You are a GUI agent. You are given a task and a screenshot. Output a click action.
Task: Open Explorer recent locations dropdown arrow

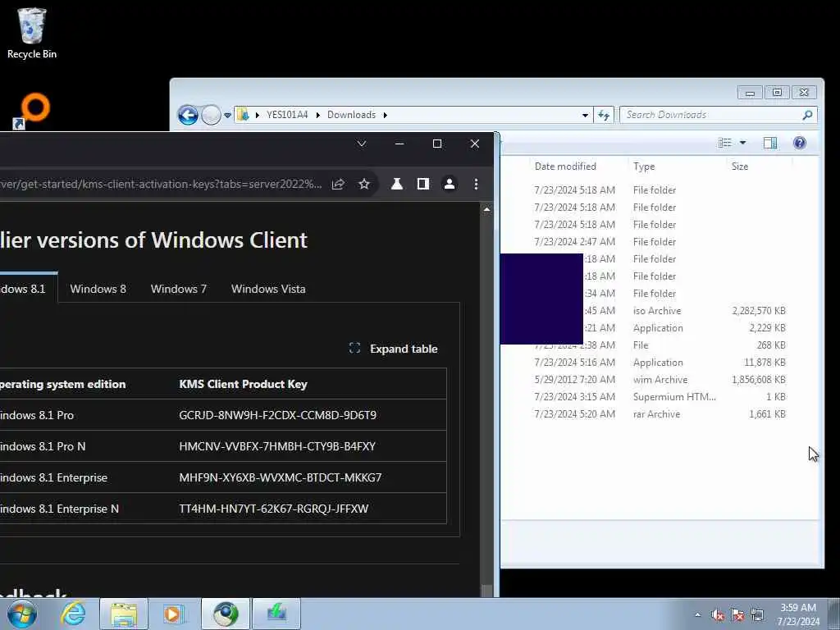click(227, 115)
